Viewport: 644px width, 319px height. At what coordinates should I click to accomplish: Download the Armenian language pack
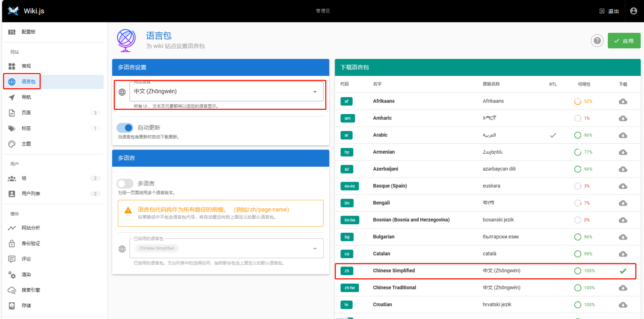pos(623,152)
